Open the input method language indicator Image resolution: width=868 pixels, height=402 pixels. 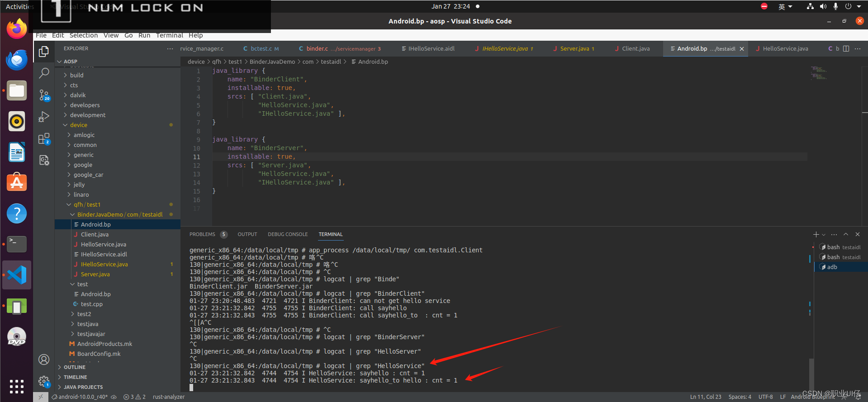tap(785, 6)
